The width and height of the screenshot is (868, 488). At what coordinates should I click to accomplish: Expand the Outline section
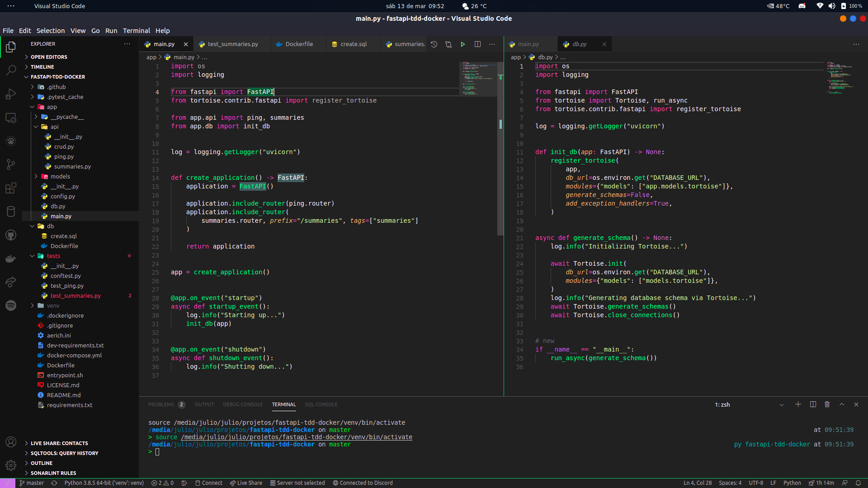tap(42, 463)
